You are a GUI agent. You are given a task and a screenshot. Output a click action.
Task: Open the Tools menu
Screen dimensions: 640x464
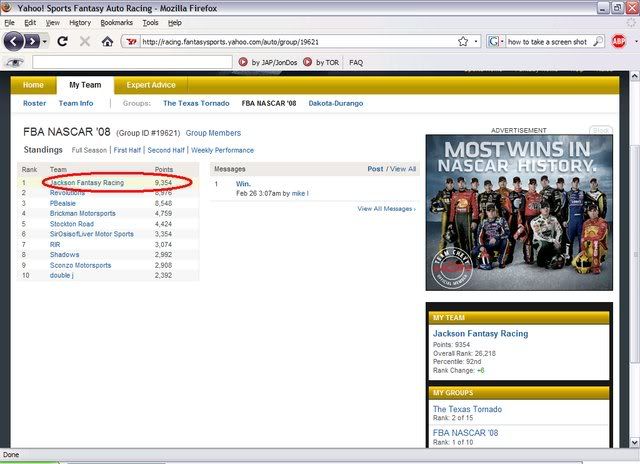tap(150, 23)
